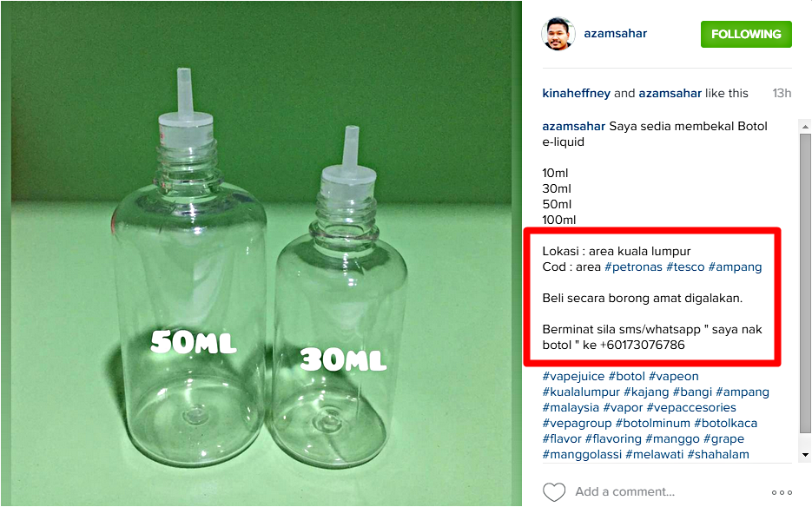Open the #kualalumpur hashtag
Screen dimensions: 812x507
(x=581, y=392)
